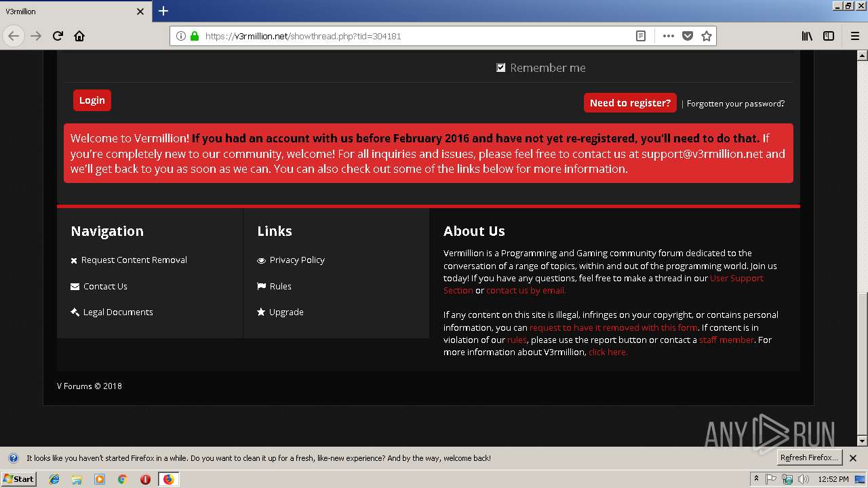The image size is (868, 488).
Task: Click the X icon beside Request Content Removal
Action: tap(74, 260)
